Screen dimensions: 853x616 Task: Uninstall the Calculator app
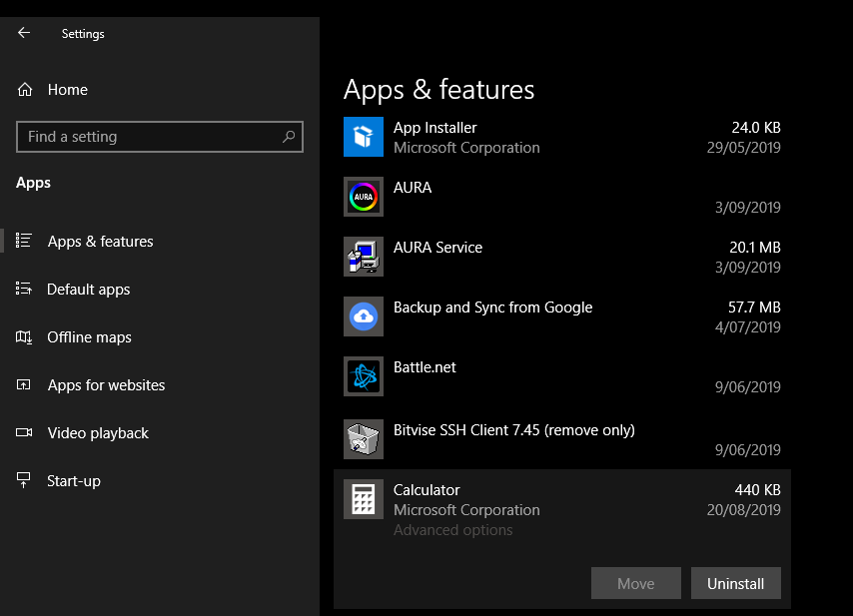735,583
